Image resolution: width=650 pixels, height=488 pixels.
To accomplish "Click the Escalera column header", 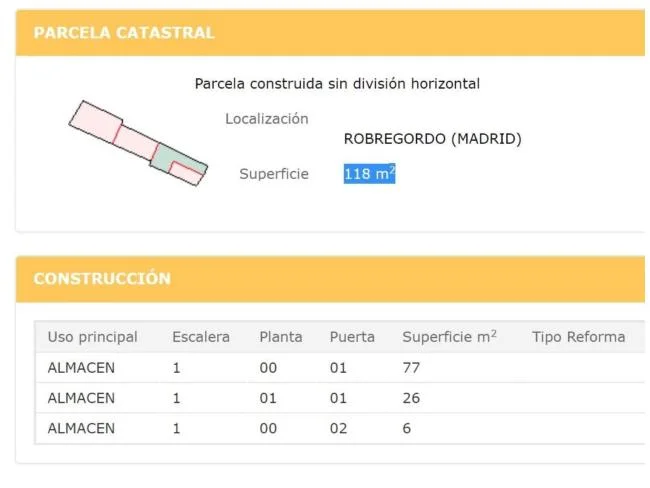I will click(201, 337).
